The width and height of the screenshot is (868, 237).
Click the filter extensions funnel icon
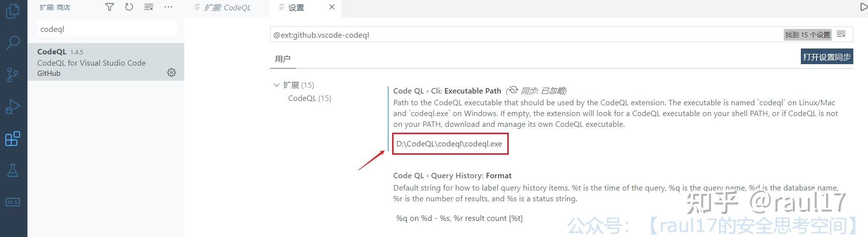(110, 7)
